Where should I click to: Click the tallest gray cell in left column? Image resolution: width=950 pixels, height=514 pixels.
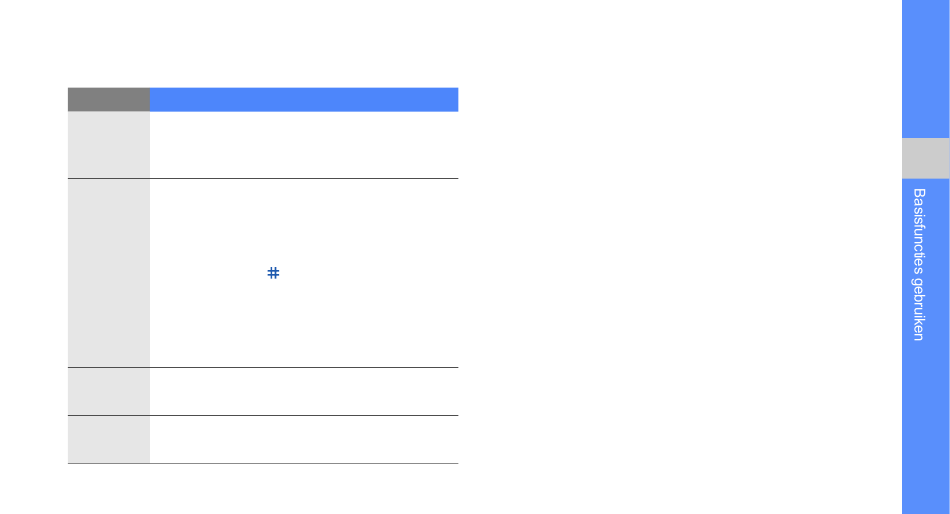tap(108, 273)
